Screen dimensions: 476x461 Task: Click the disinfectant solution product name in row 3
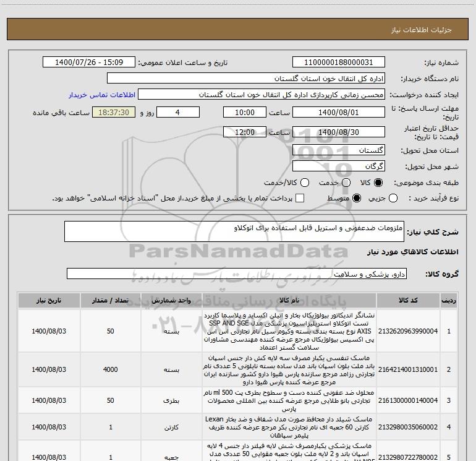[x=289, y=400]
